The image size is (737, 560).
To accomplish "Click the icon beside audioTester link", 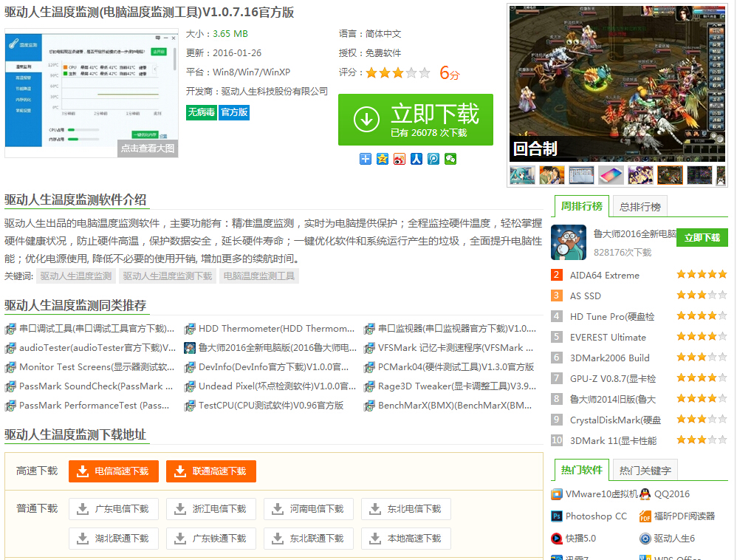I will (10, 348).
